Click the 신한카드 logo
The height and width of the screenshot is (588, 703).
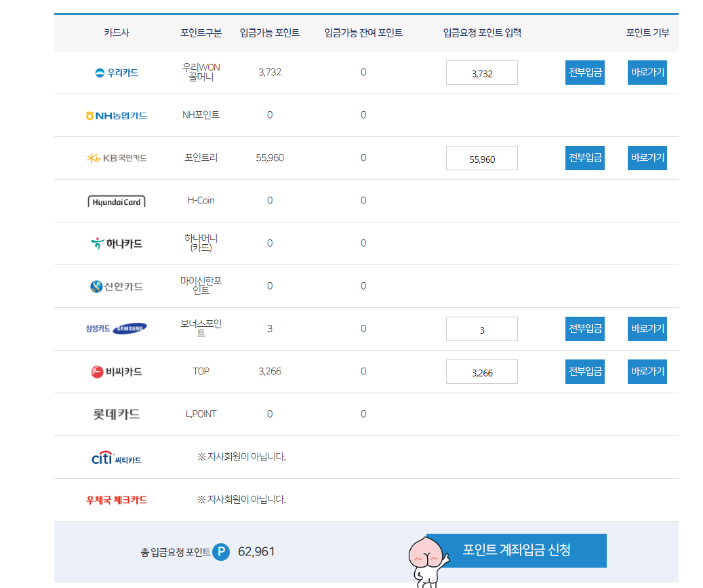tap(117, 286)
